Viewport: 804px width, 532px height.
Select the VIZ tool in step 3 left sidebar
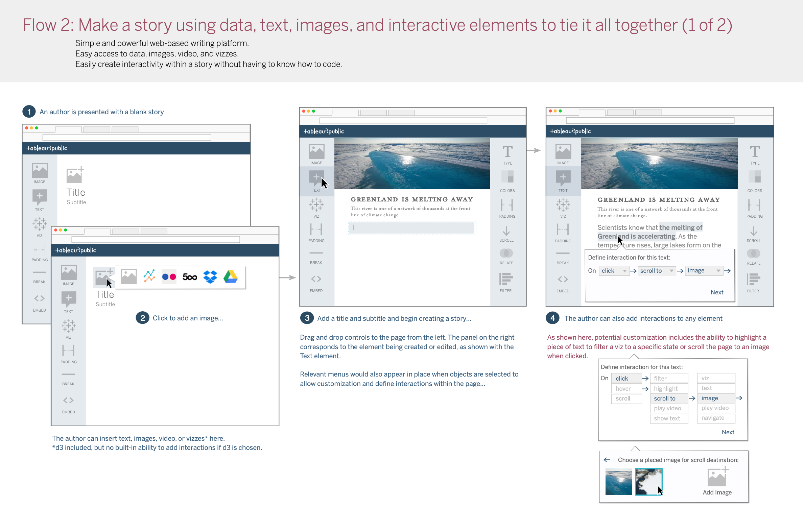(316, 208)
